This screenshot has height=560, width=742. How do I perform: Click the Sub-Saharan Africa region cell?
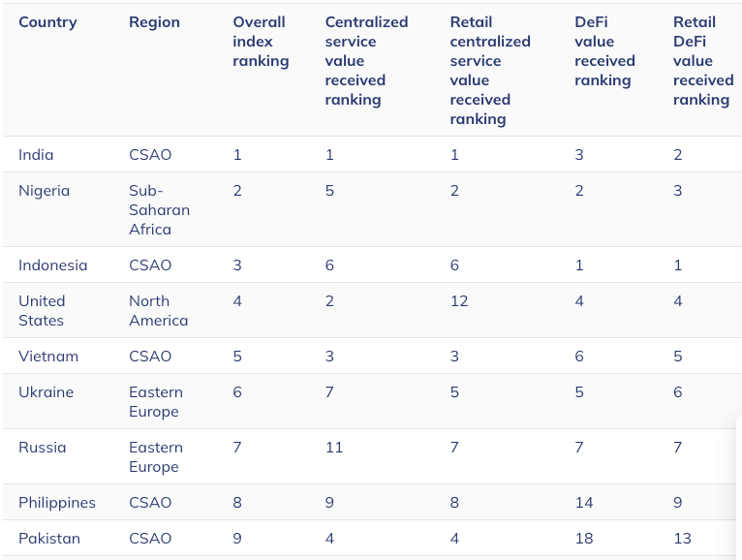tap(159, 210)
